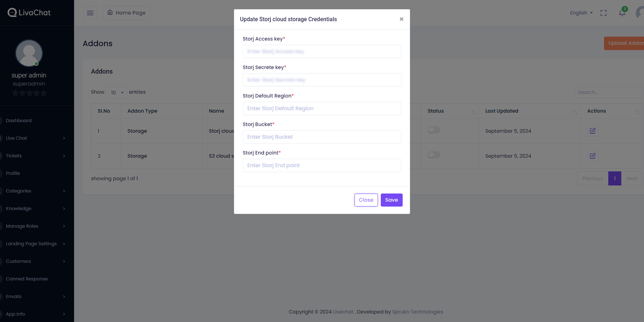The image size is (644, 322).
Task: Click the edit icon for Storj row
Action: tap(592, 131)
